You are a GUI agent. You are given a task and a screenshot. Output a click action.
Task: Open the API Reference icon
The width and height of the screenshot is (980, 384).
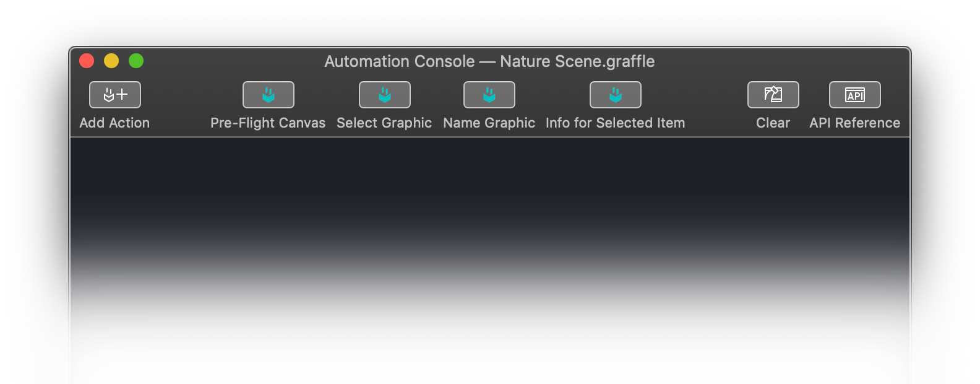tap(854, 95)
